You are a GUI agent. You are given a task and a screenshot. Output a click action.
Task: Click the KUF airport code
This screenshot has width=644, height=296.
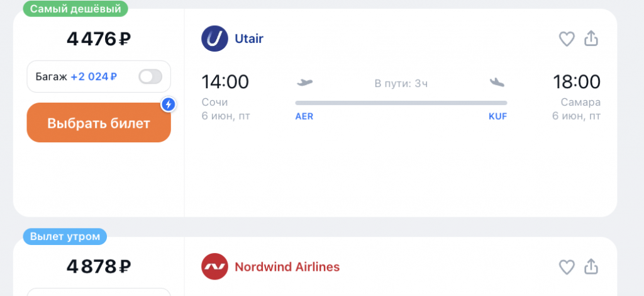coord(498,117)
